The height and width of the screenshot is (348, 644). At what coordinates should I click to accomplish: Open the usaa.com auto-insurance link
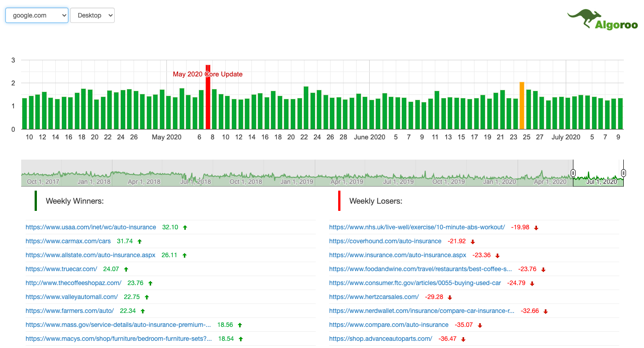pyautogui.click(x=91, y=227)
